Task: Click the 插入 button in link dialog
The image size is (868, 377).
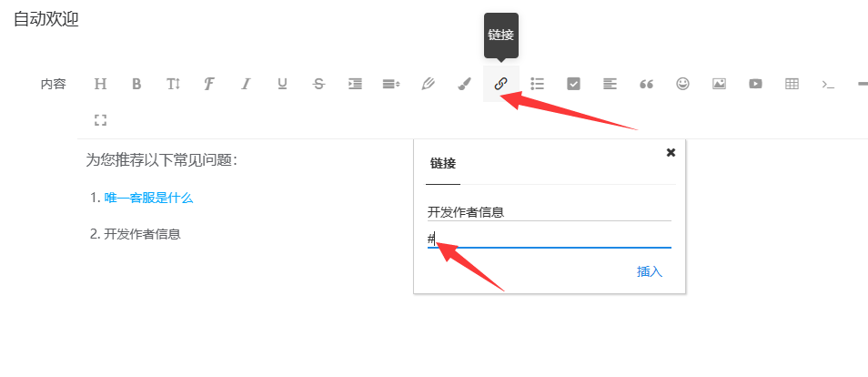Action: [x=650, y=271]
